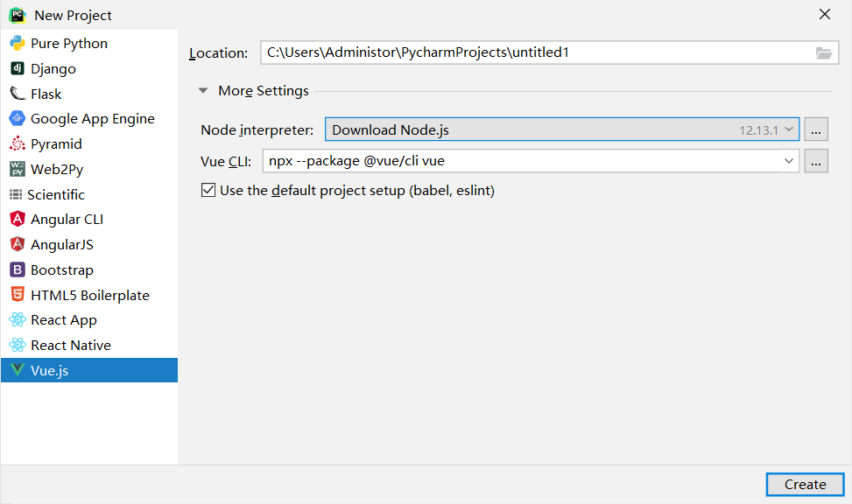Click the Web2Py project icon
This screenshot has width=852, height=504.
pyautogui.click(x=18, y=169)
